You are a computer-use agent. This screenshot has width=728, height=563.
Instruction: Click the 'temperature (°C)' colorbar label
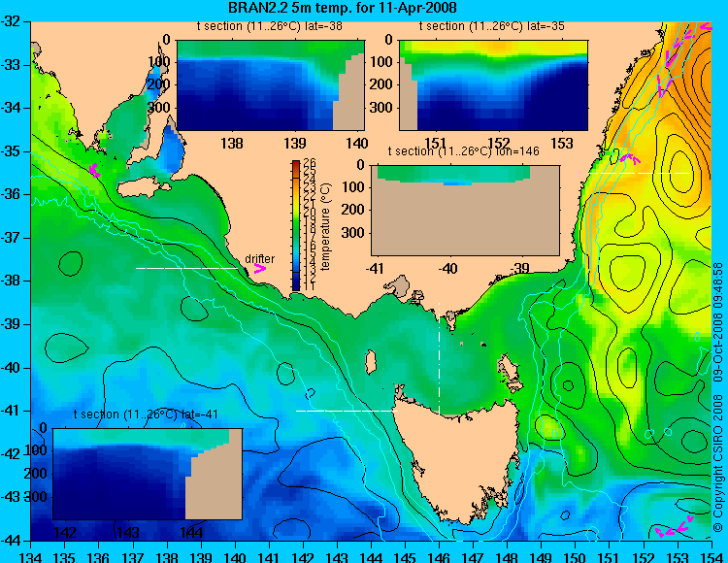(x=325, y=226)
